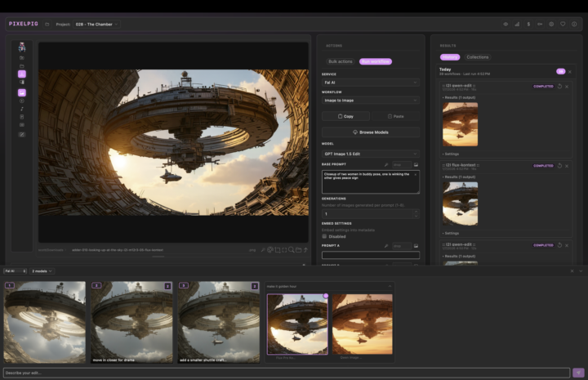Click the dollar cost icon in top bar
Image resolution: width=588 pixels, height=380 pixels.
pos(528,24)
